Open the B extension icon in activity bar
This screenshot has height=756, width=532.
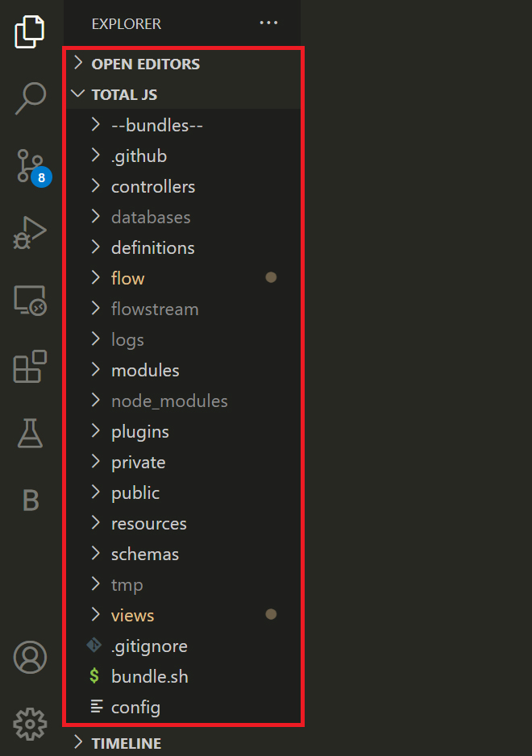(x=31, y=501)
